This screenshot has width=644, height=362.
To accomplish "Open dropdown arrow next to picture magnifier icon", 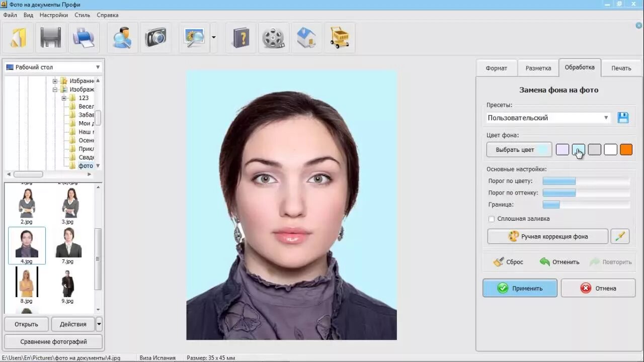I will pos(214,37).
